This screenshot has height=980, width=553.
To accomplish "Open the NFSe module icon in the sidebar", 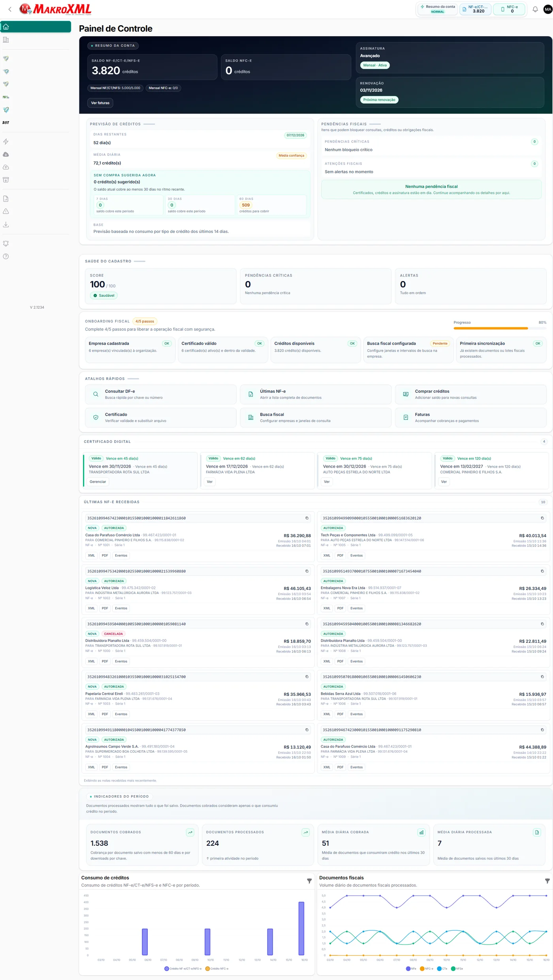I will pos(6,97).
